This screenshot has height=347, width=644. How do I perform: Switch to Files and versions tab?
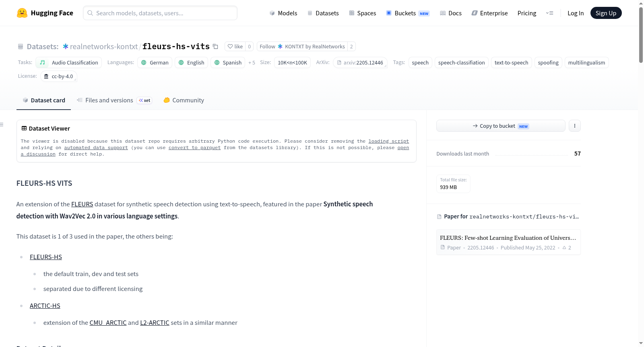pos(114,100)
